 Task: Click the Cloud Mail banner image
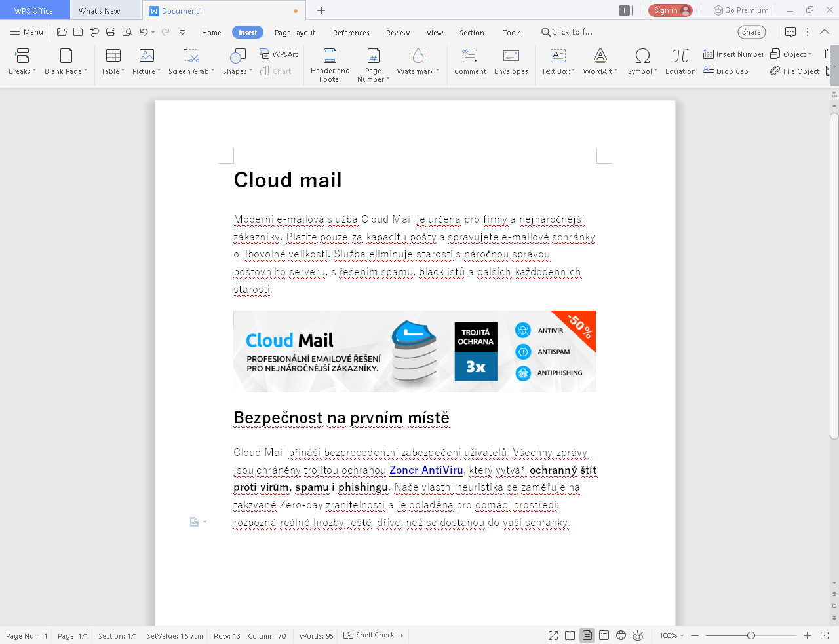pos(414,351)
